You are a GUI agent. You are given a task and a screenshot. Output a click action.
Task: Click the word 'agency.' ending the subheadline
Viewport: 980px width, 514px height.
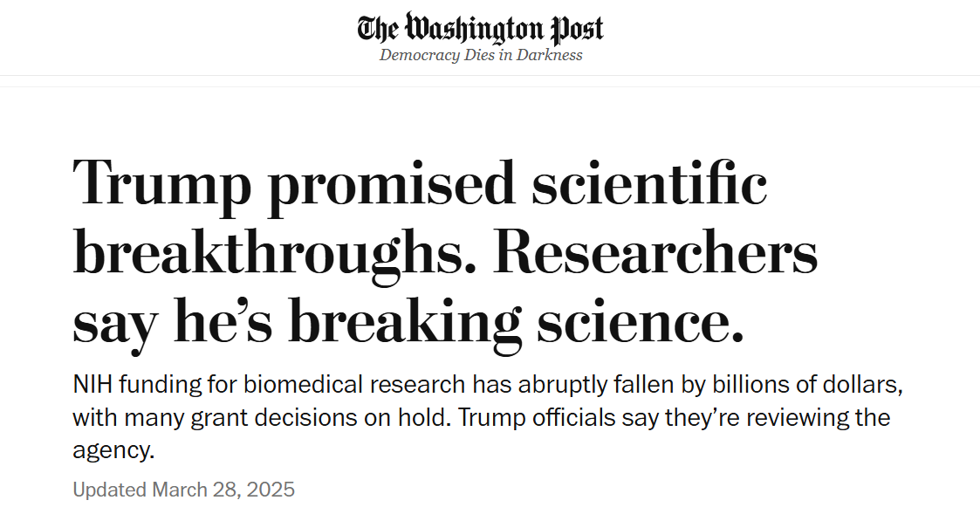(x=113, y=450)
